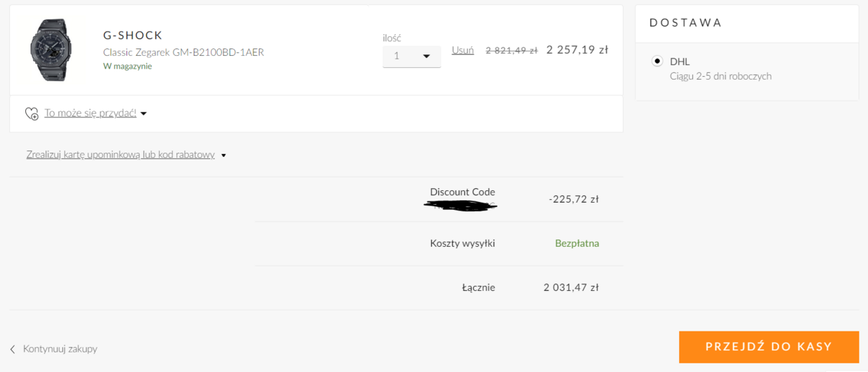
Task: Click the back chevron beside Kontynuuj zakupy
Action: click(x=13, y=350)
